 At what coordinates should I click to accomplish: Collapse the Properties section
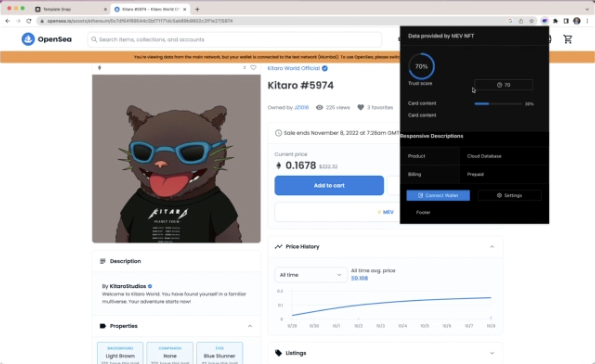click(250, 326)
